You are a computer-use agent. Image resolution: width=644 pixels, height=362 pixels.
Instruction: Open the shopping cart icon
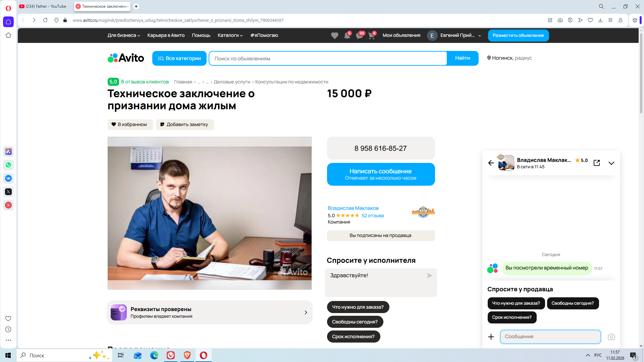tap(371, 36)
